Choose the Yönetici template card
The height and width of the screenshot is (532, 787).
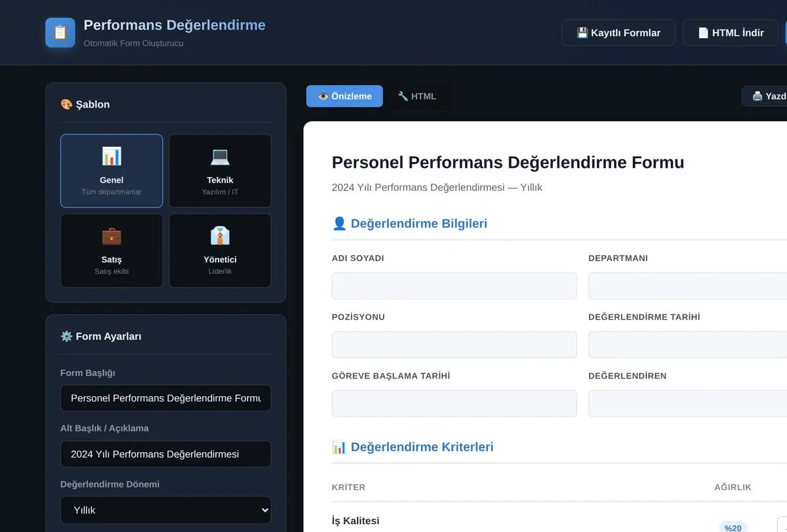220,251
